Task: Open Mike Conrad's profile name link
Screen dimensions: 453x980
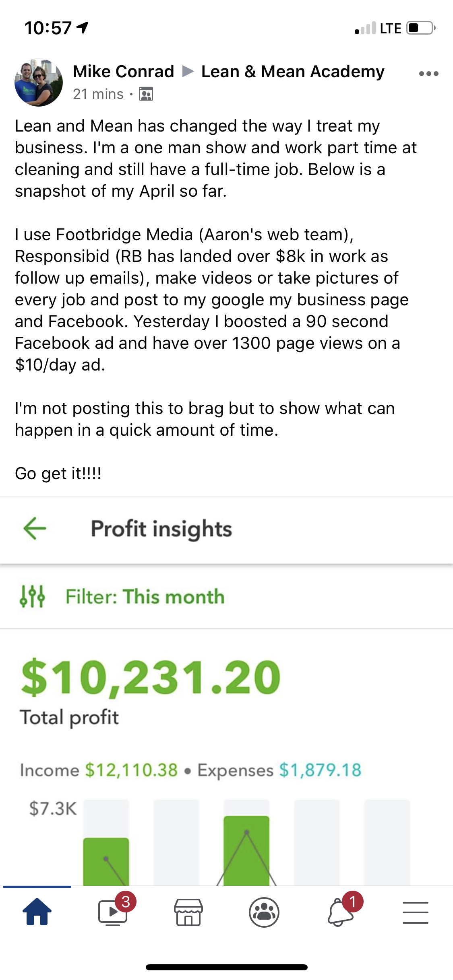Action: 123,72
